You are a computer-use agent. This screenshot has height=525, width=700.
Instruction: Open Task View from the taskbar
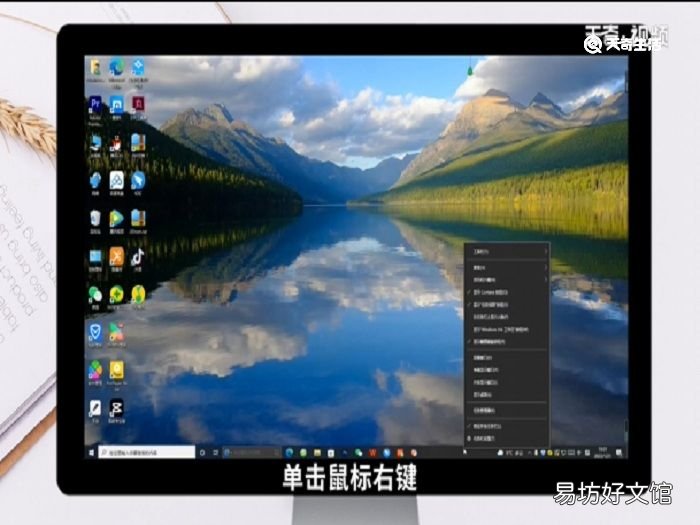tap(216, 453)
